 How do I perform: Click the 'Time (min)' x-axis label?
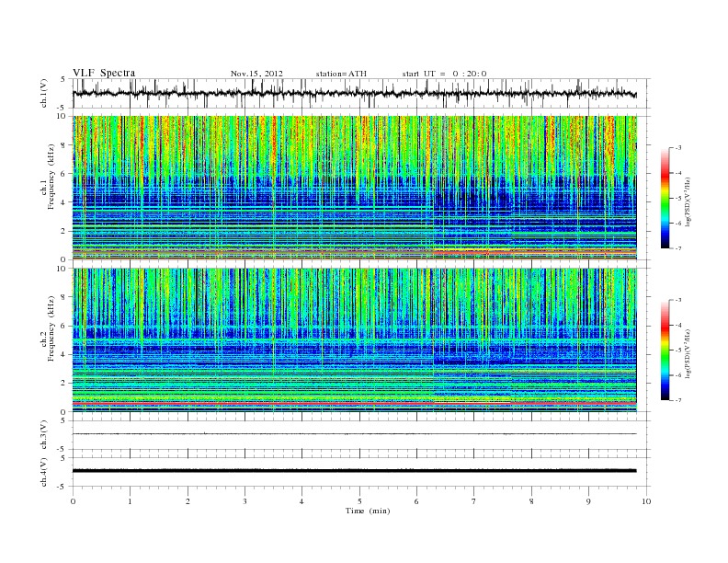[x=368, y=511]
